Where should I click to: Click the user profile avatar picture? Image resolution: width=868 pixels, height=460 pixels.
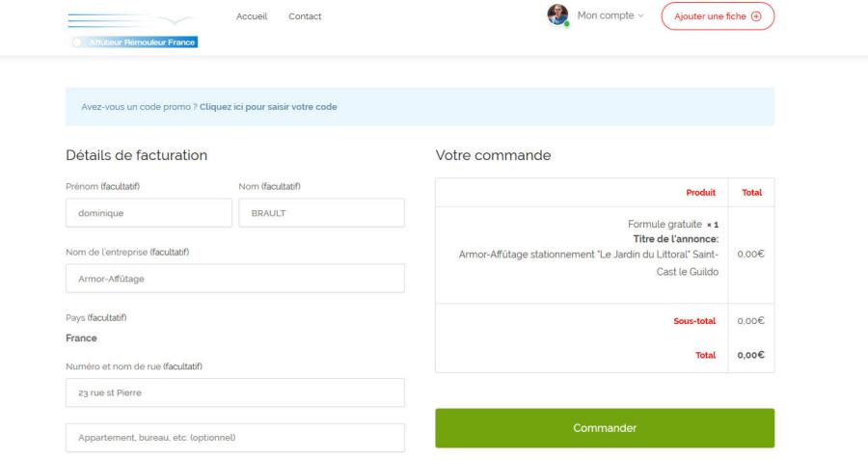[x=557, y=15]
